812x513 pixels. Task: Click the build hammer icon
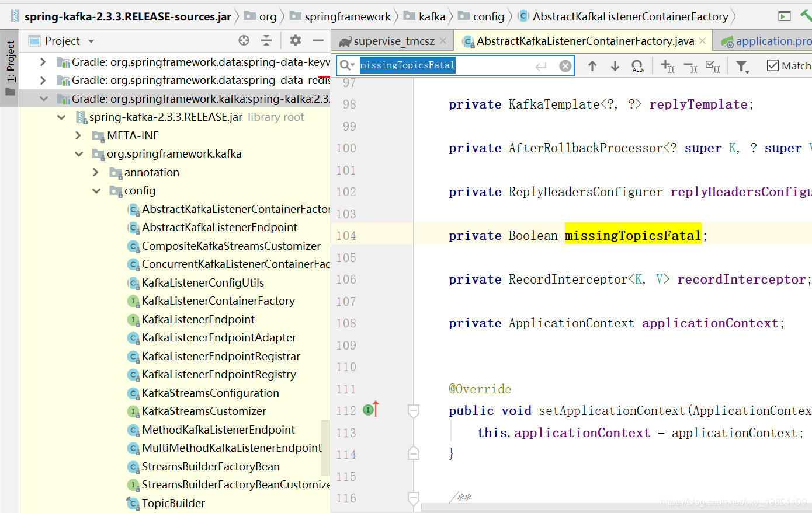click(x=807, y=16)
